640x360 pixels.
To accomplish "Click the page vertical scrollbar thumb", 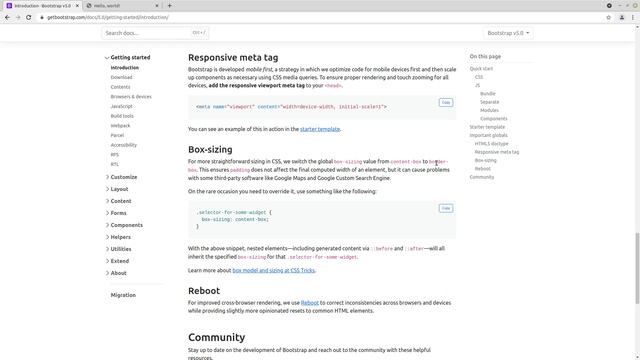I will coord(637,268).
